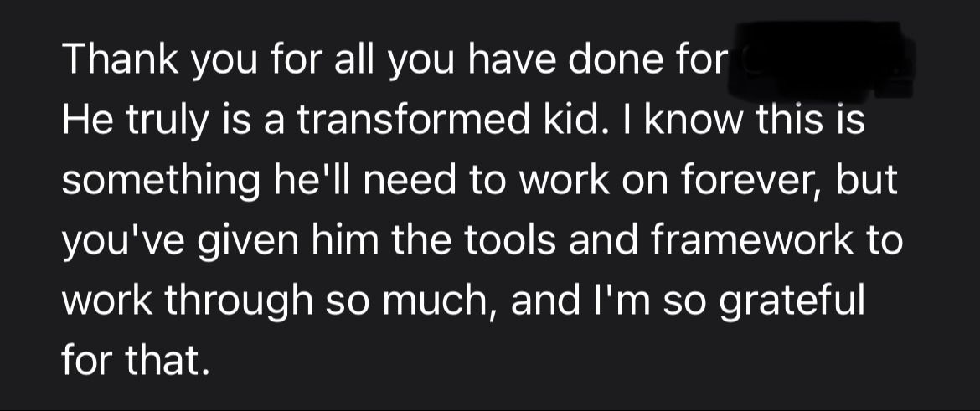
Task: Click the final words "for that."
Action: [x=132, y=361]
